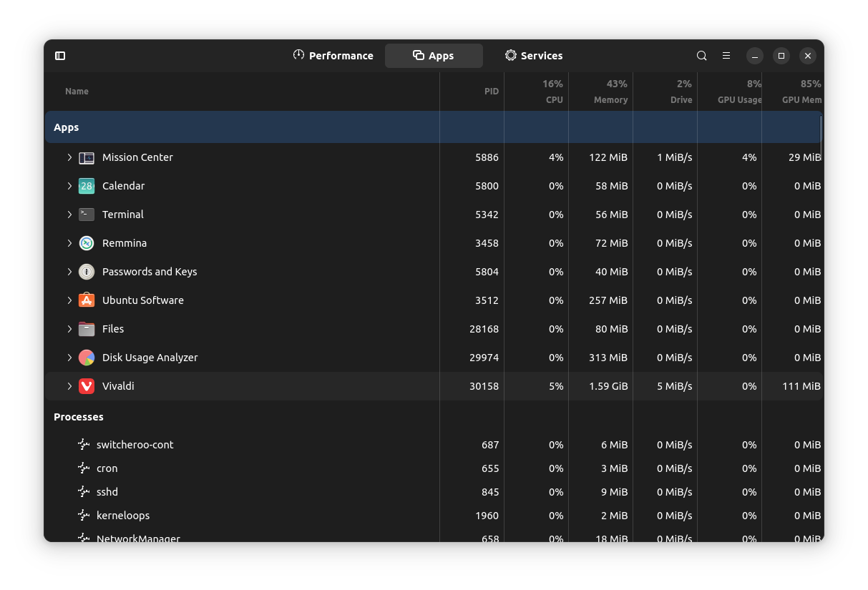The width and height of the screenshot is (868, 590).
Task: Click the Ubuntu Software icon
Action: pos(86,300)
